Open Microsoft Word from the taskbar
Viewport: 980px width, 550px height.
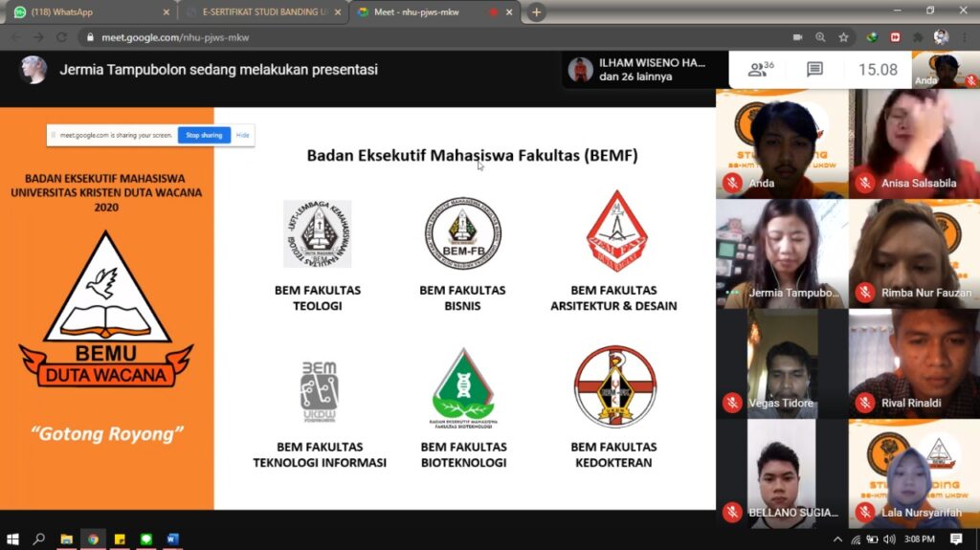tap(173, 539)
